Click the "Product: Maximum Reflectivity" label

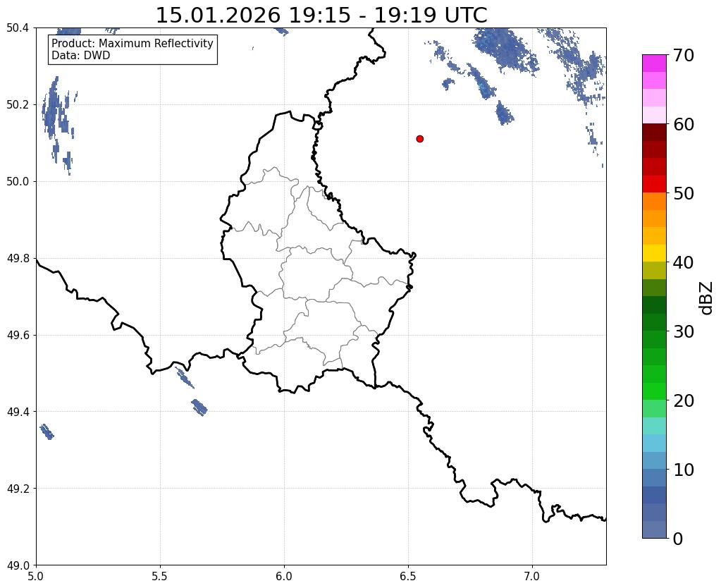pos(133,43)
